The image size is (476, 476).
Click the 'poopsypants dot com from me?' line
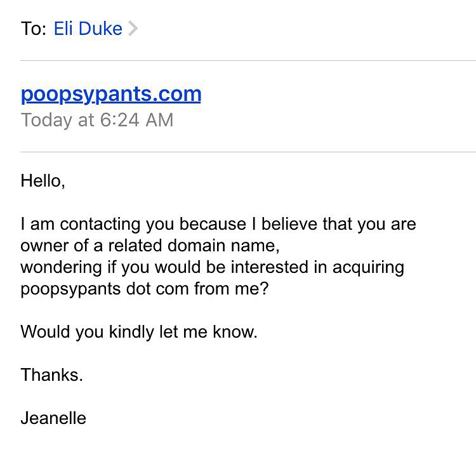point(145,289)
